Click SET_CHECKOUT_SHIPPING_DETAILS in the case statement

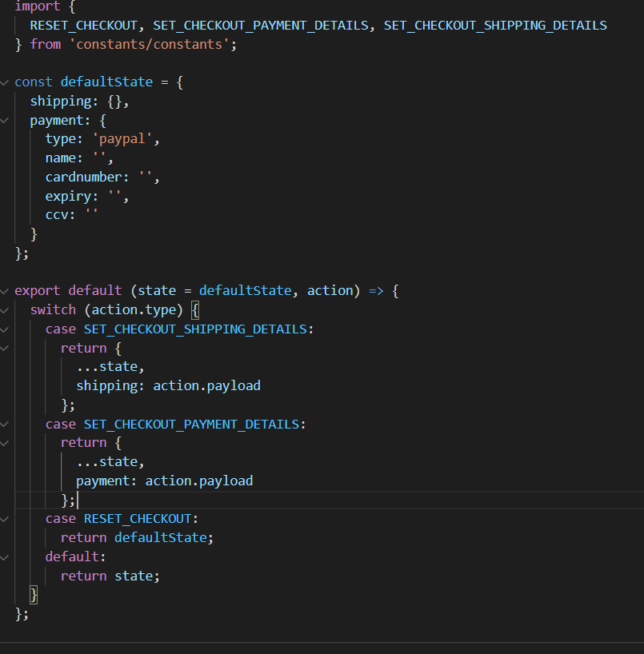pyautogui.click(x=195, y=329)
